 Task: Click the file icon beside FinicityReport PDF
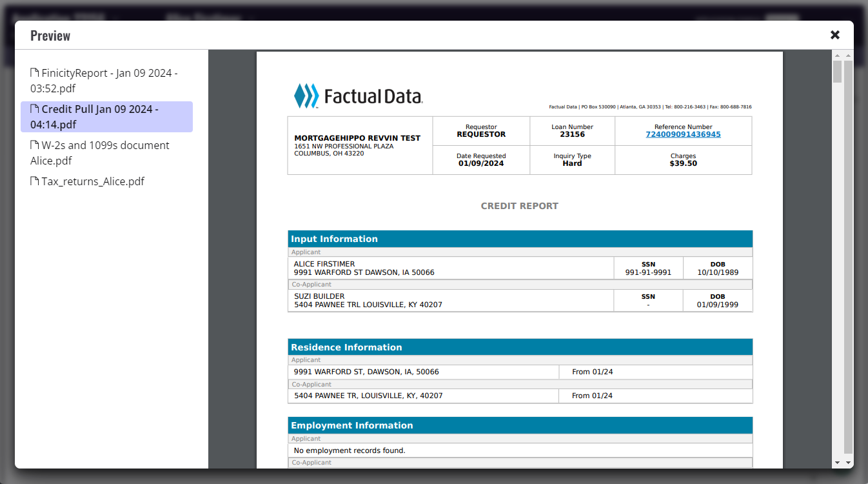pos(35,73)
